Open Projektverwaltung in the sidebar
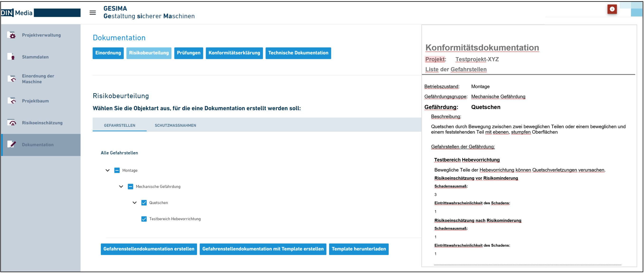Viewport: 644px width, 273px height. point(41,35)
